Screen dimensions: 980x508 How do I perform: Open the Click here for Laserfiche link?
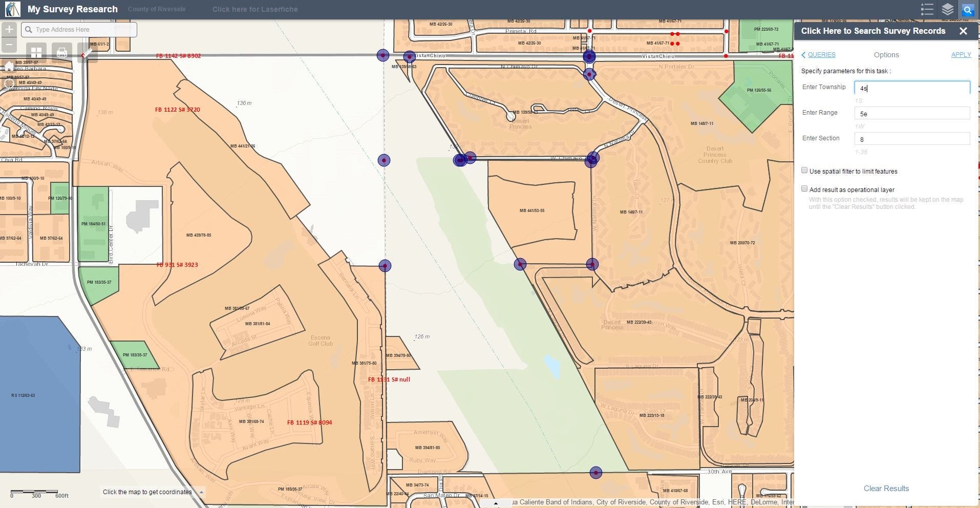[x=255, y=9]
